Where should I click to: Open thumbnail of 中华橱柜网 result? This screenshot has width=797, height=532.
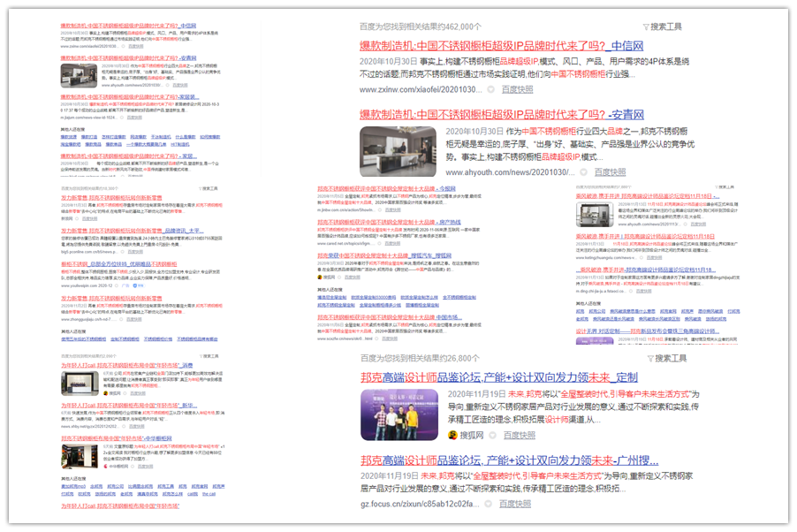coord(80,456)
